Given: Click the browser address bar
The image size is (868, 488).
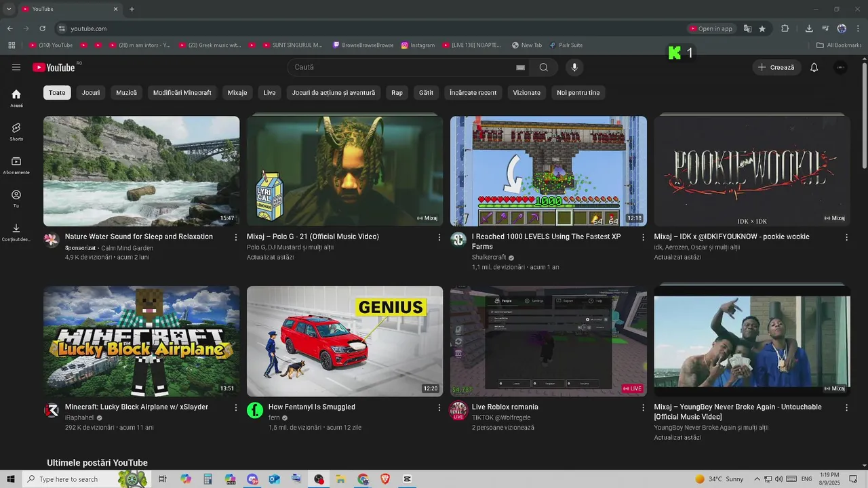Looking at the screenshot, I should click(x=370, y=28).
